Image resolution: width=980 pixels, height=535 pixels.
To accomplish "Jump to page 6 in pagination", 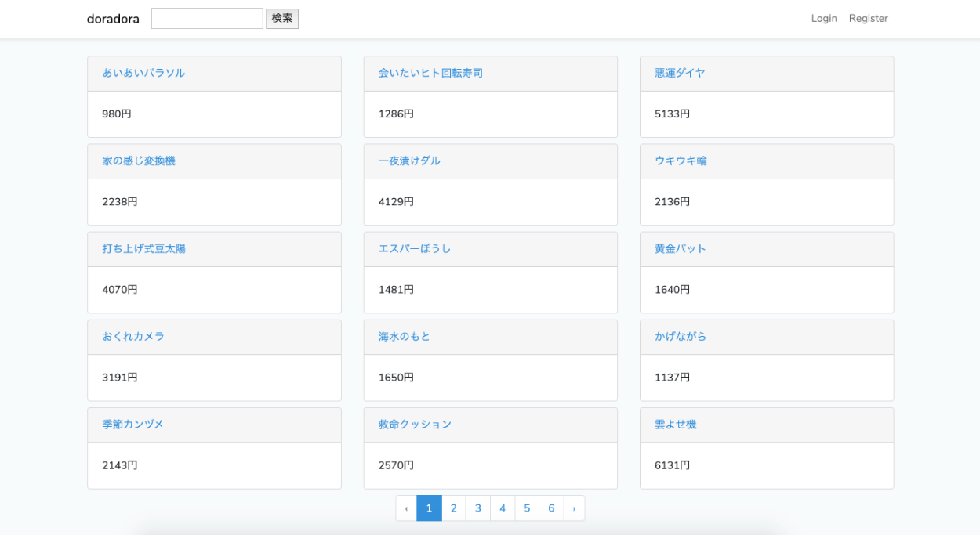I will (551, 508).
